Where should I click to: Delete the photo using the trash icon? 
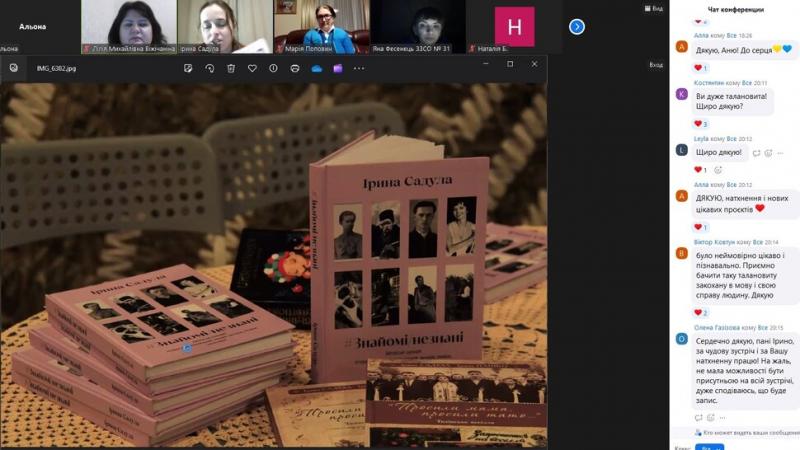231,68
